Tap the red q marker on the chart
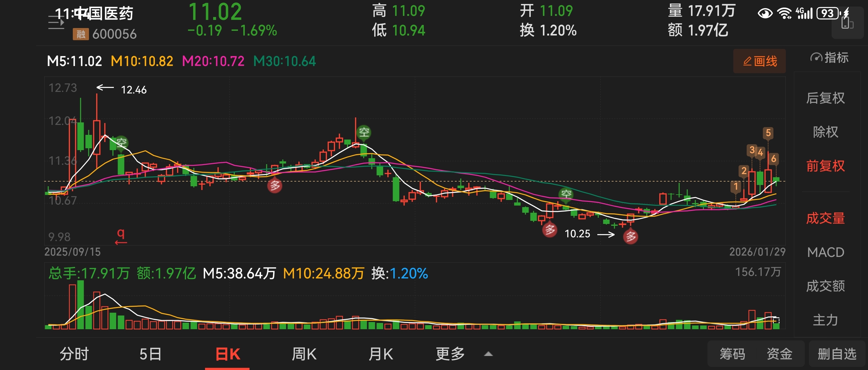 tap(121, 235)
